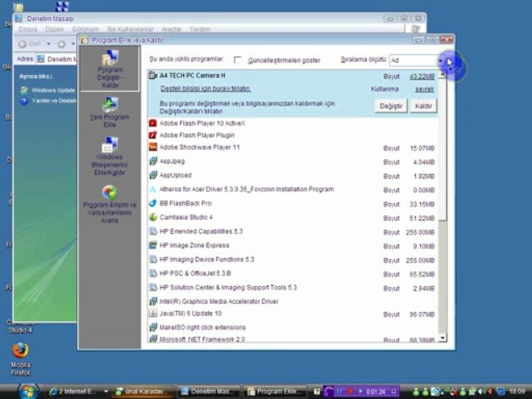
Task: Open Sık Kullanılanlar menu in Denetim Masası
Action: coord(130,29)
